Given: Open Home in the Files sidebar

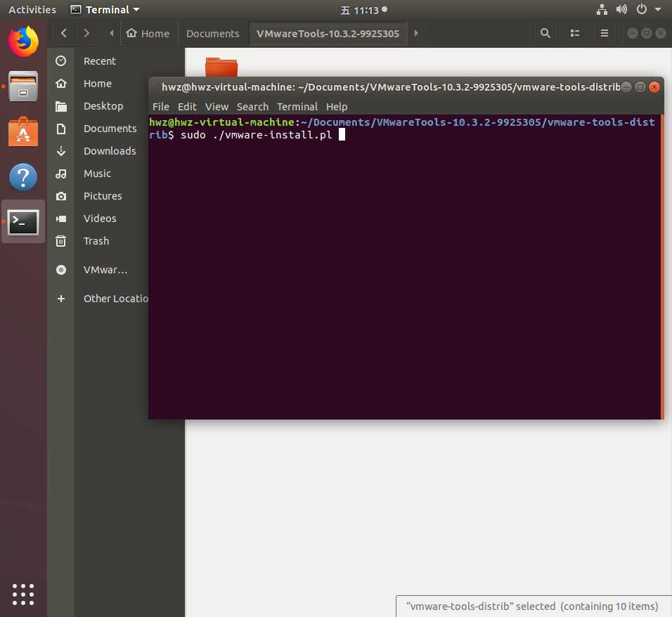Looking at the screenshot, I should coord(97,84).
